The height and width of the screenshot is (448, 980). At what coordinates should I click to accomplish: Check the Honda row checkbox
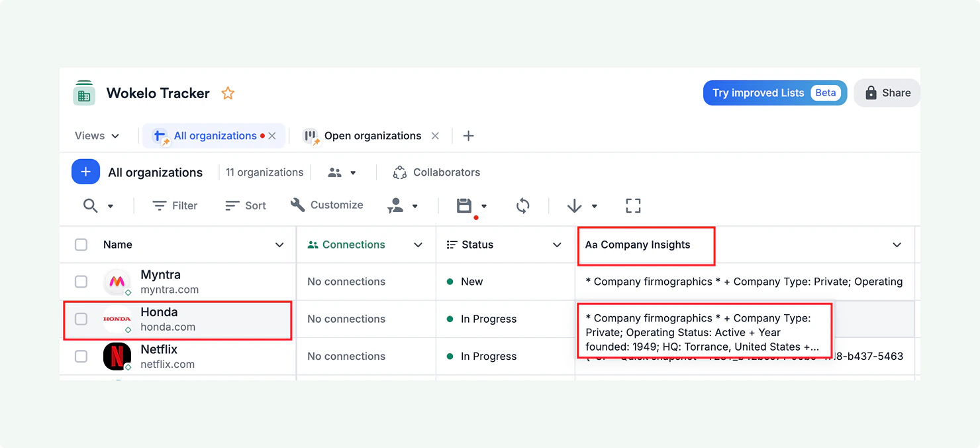point(81,319)
